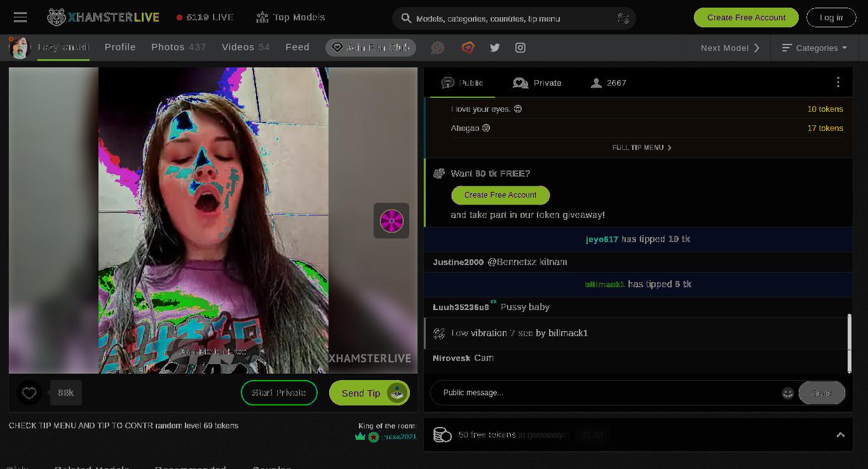Send the chat message
868x469 pixels.
pos(822,393)
